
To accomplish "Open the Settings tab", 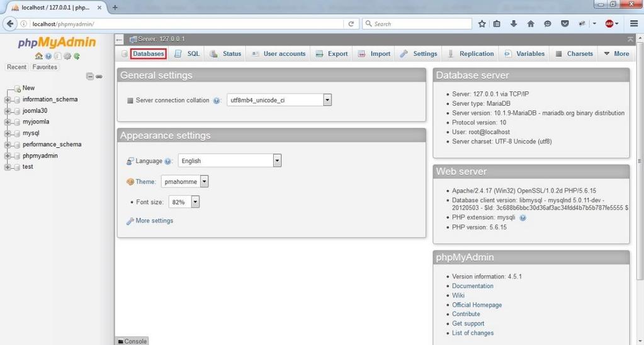I will (x=419, y=54).
